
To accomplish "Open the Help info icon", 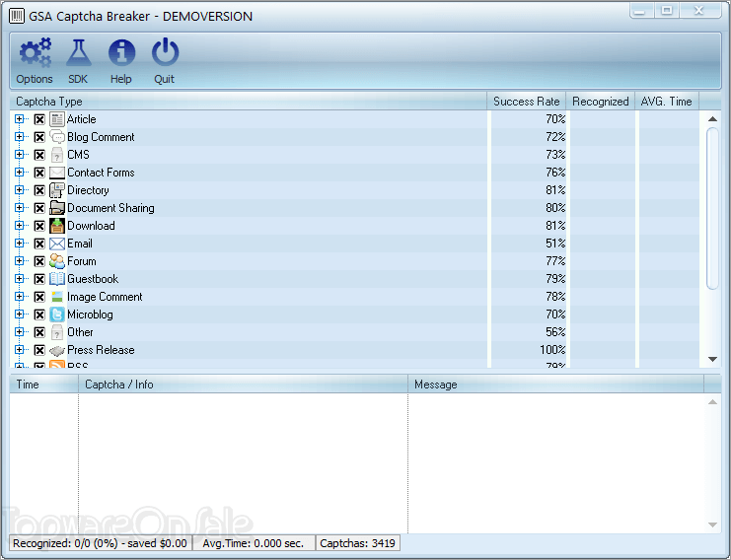I will 121,52.
